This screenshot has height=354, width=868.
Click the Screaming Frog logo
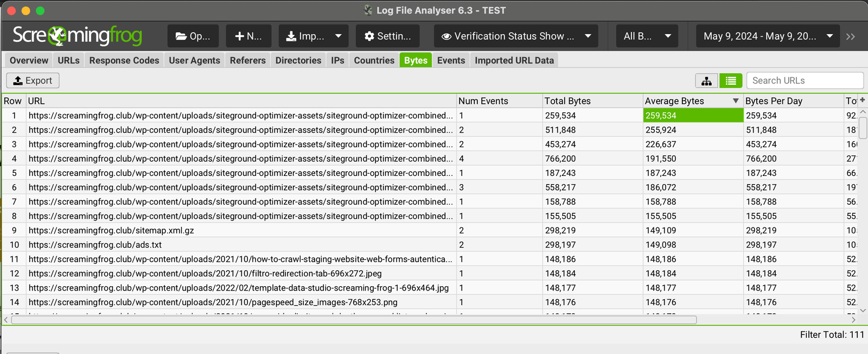(77, 36)
